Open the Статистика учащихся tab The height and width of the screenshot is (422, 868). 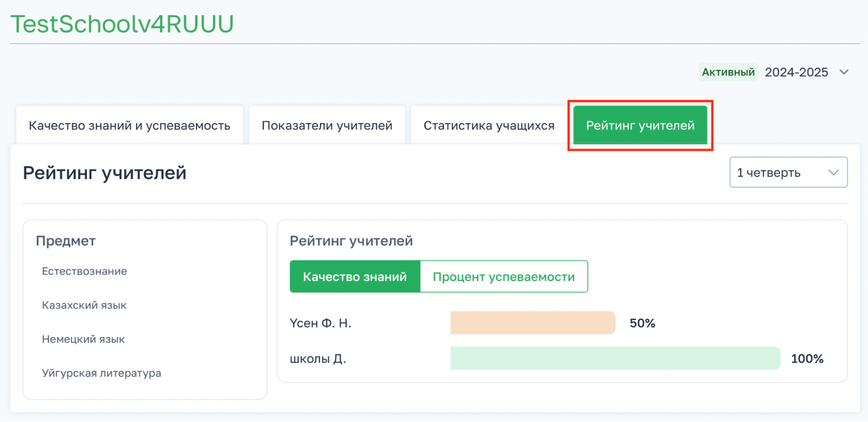click(x=489, y=125)
